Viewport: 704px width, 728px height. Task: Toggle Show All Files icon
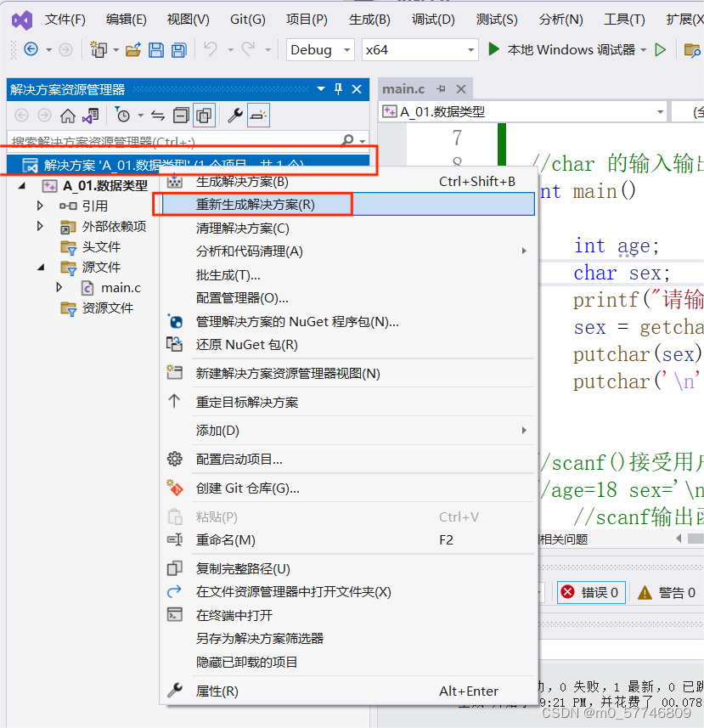click(x=204, y=116)
